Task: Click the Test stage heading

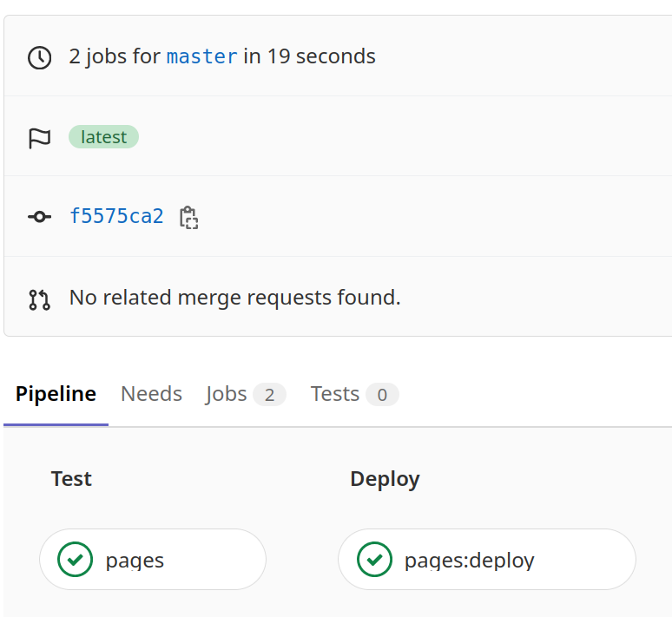Action: [71, 479]
